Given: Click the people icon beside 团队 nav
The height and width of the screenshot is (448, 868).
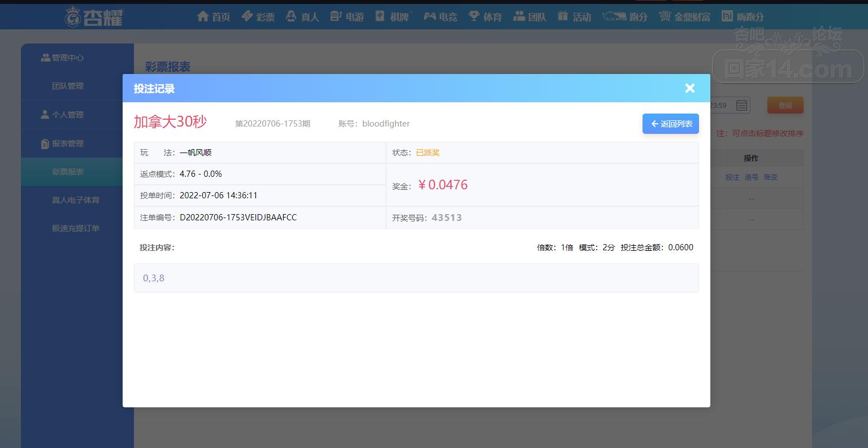Looking at the screenshot, I should (x=519, y=16).
